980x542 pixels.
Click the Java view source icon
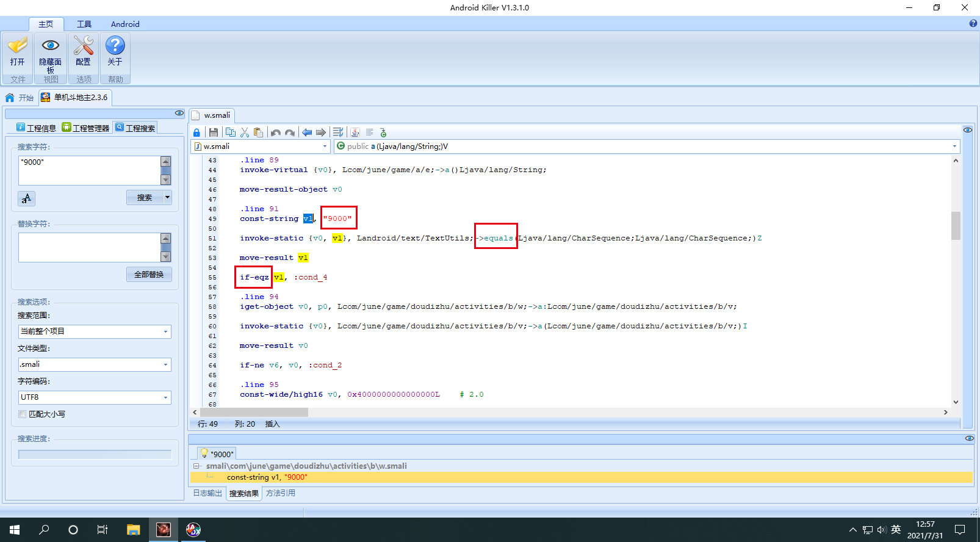(x=355, y=132)
